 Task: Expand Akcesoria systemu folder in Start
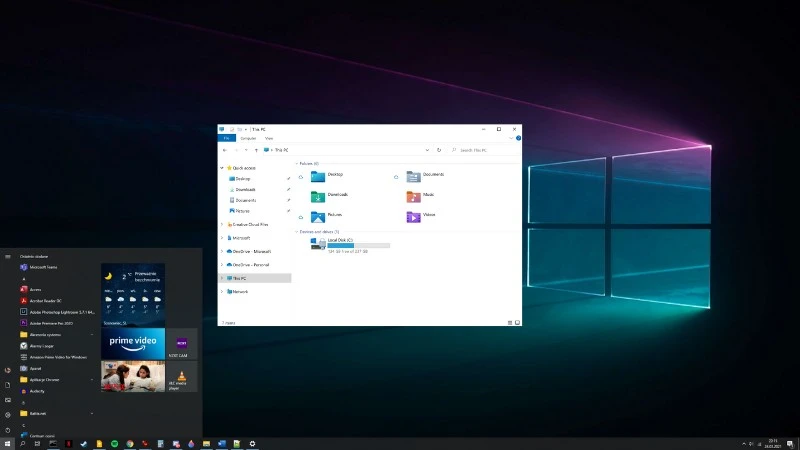[x=56, y=335]
